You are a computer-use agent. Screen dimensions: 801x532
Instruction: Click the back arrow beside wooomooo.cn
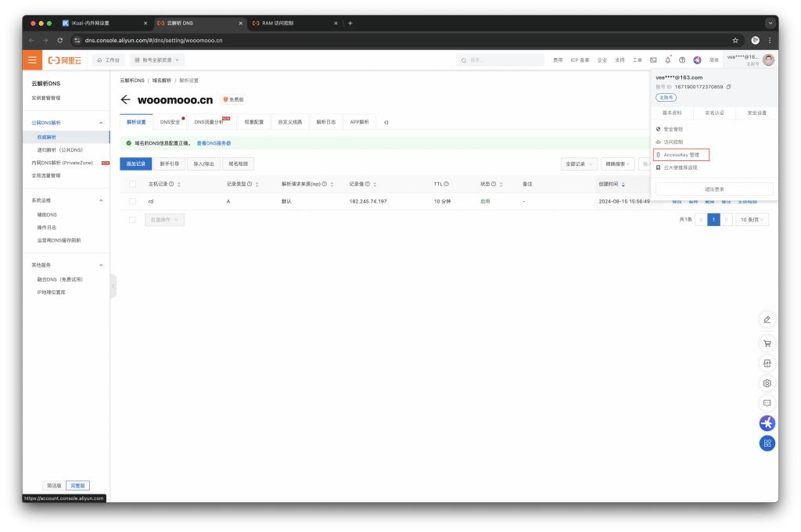[125, 99]
